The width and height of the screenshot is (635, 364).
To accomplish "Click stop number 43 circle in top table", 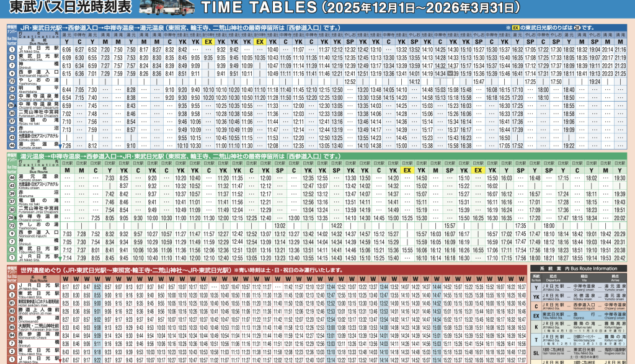I will tap(12, 137).
